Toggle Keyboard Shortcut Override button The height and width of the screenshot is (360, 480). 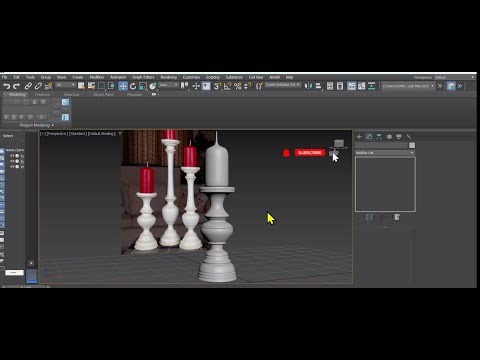click(206, 86)
